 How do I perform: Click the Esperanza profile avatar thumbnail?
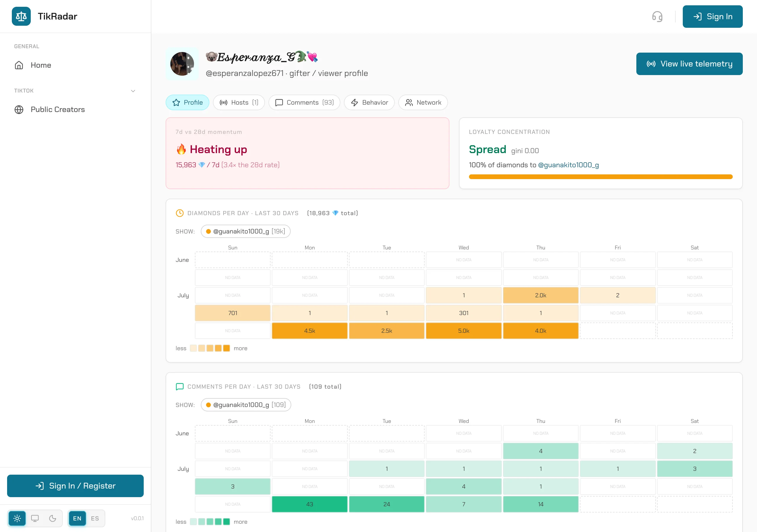[182, 64]
